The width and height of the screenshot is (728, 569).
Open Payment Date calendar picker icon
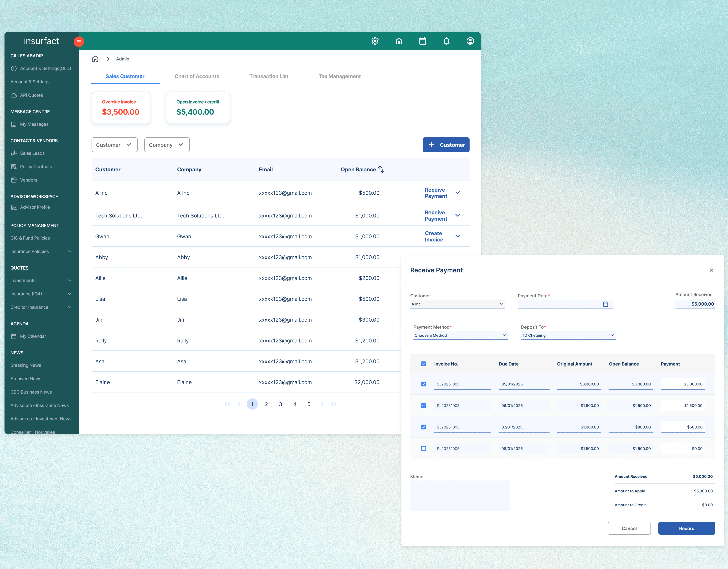[605, 304]
